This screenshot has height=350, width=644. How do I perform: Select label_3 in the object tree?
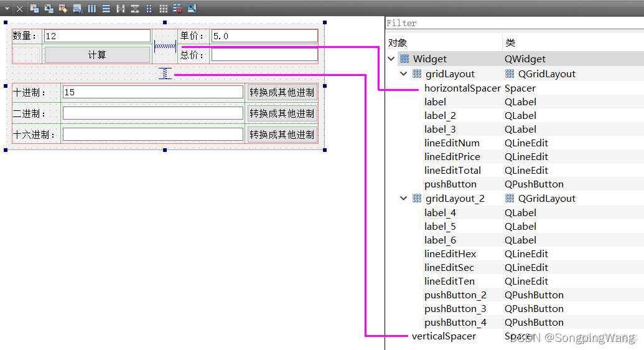tap(440, 129)
